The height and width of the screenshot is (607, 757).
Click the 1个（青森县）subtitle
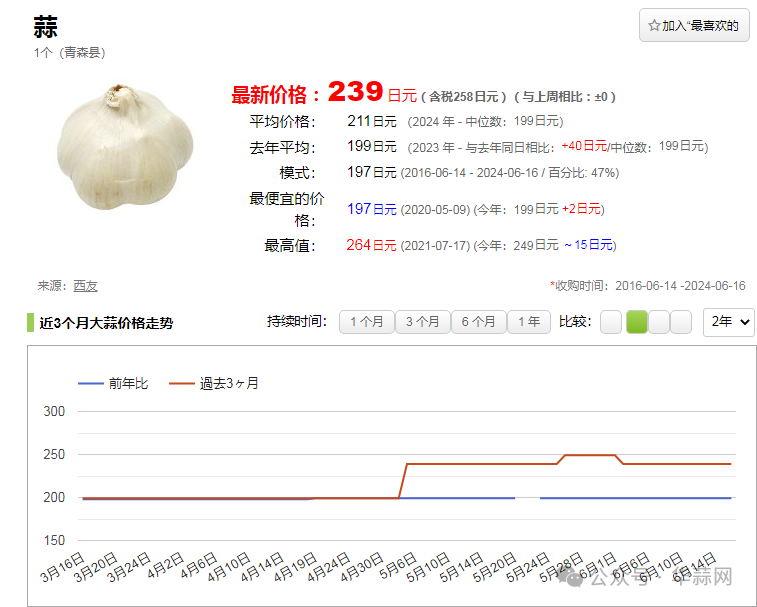(x=70, y=53)
